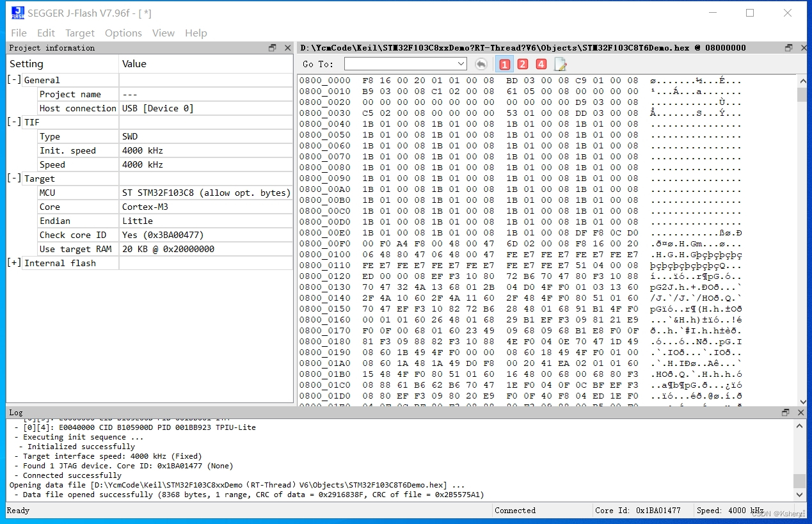Open the Options menu

123,33
